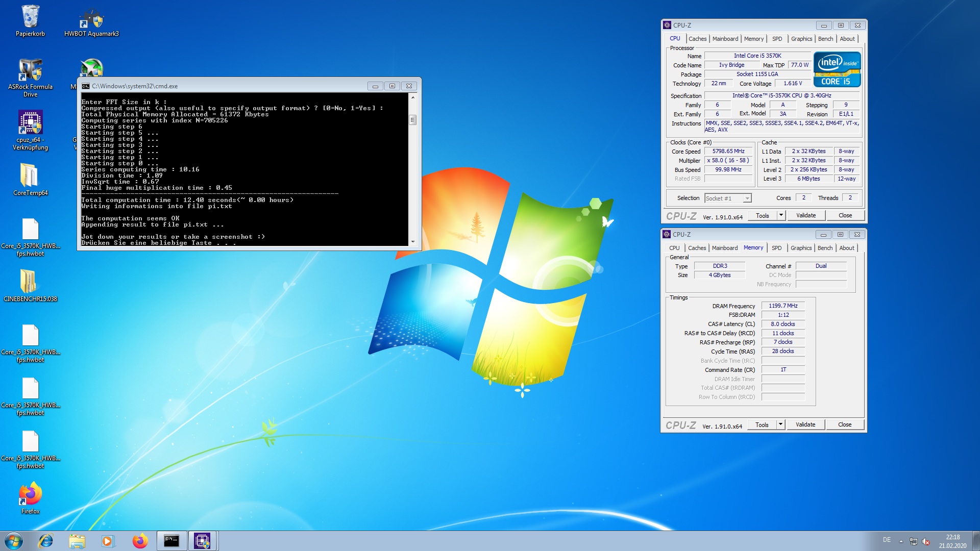
Task: Open Tools dropdown arrow in top CPU-Z
Action: (x=781, y=215)
